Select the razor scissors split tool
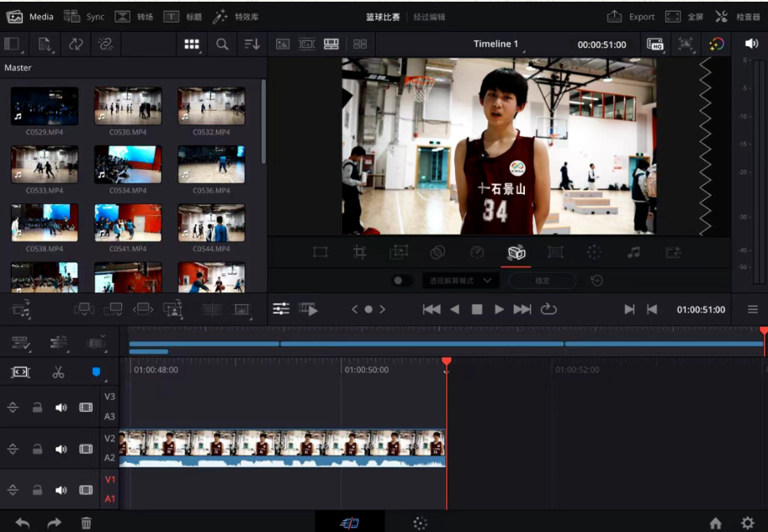 58,372
